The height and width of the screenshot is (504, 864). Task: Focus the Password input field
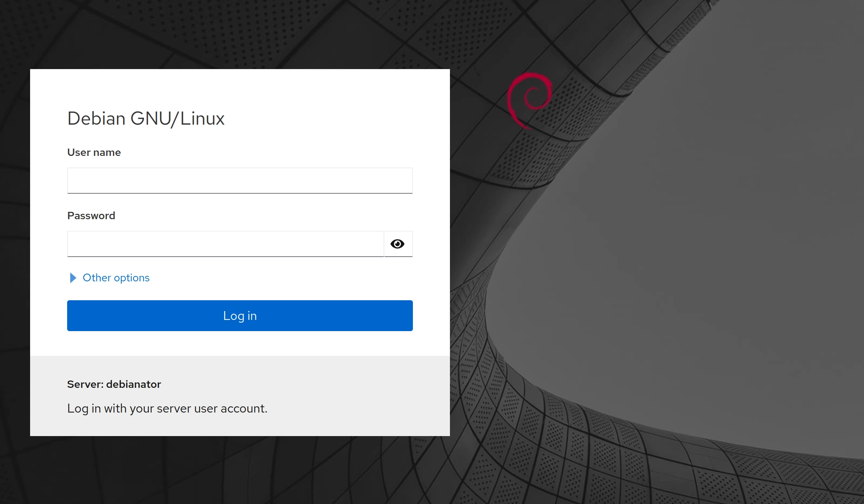225,244
